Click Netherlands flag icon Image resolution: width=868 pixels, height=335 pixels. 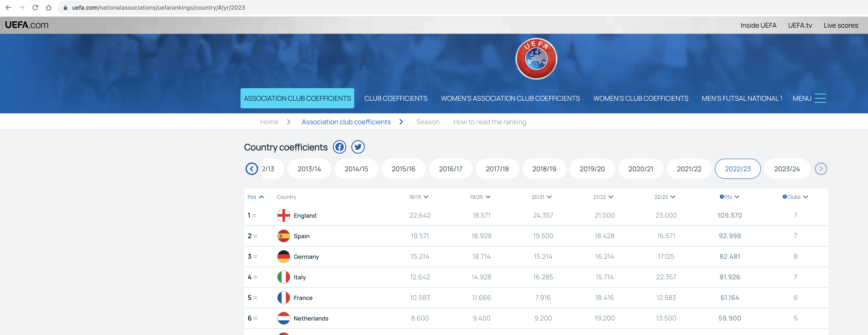(x=283, y=318)
